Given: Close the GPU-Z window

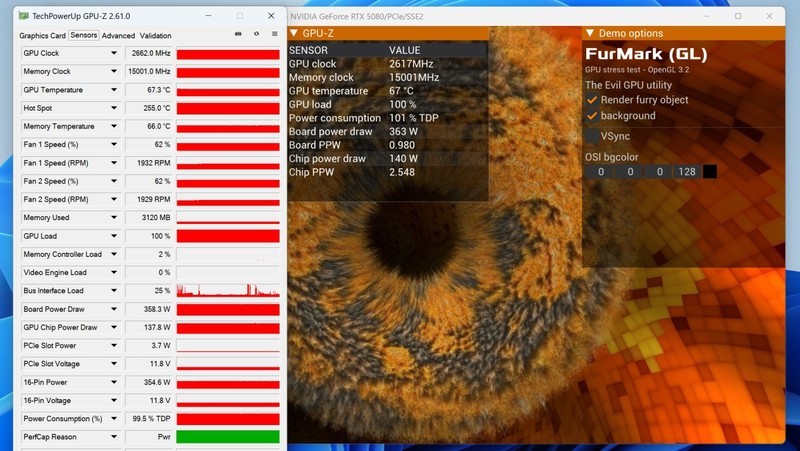Looking at the screenshot, I should pos(271,16).
